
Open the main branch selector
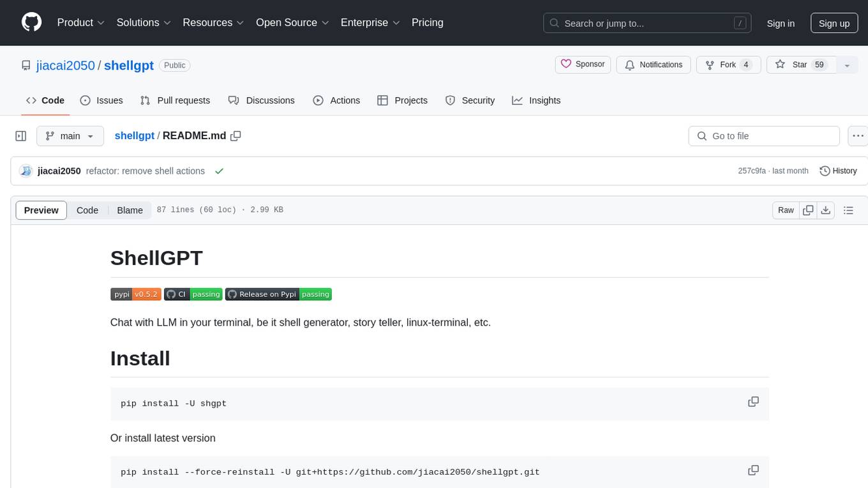[70, 136]
